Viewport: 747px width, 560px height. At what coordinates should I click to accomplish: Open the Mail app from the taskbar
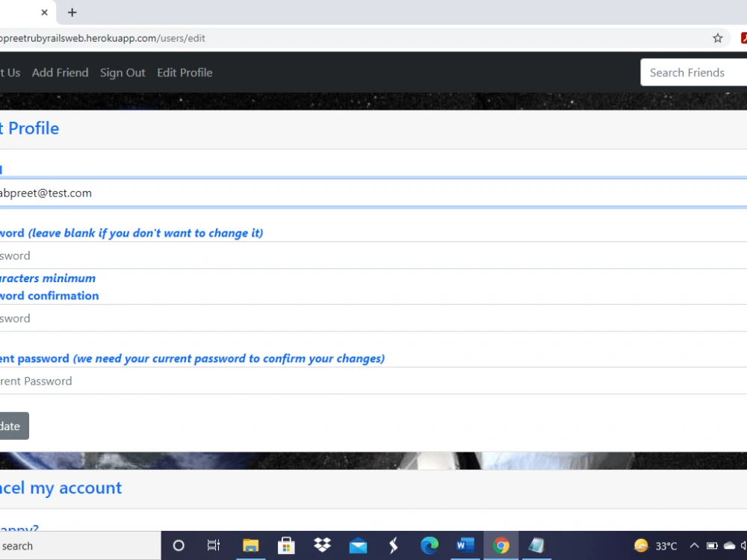[358, 547]
